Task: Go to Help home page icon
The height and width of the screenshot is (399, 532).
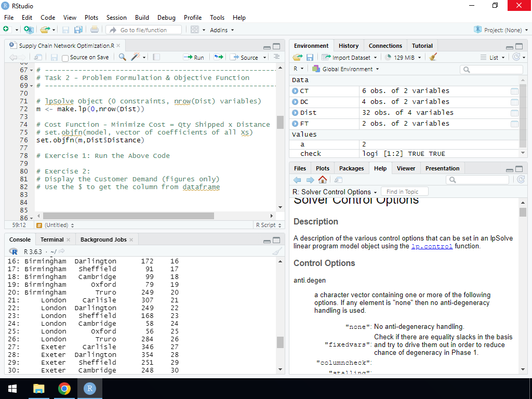Action: point(323,180)
